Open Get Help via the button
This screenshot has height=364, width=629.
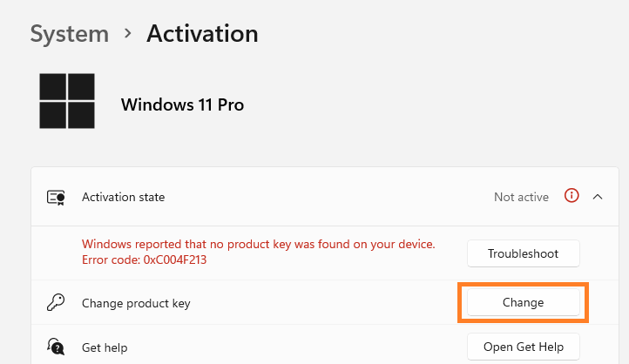[x=523, y=347]
